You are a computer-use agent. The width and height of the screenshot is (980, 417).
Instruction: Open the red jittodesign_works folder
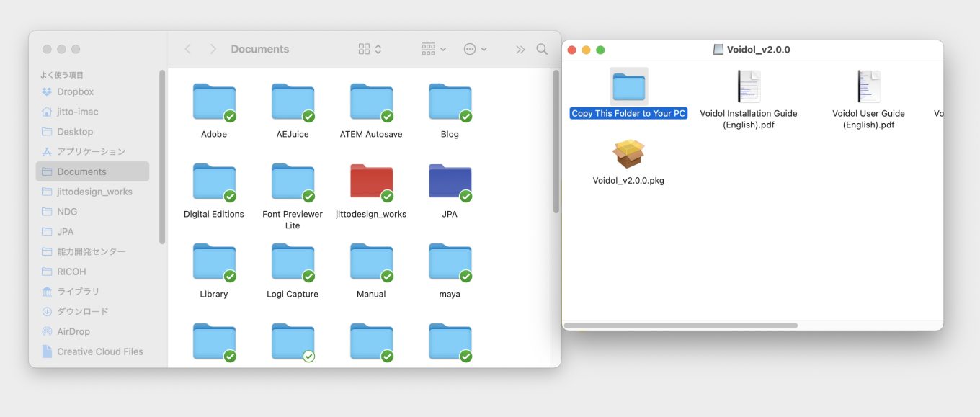click(x=371, y=182)
